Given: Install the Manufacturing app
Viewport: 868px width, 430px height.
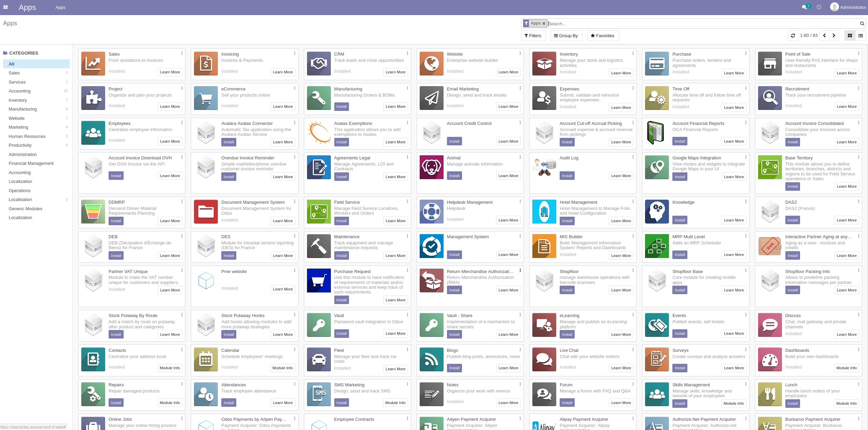Looking at the screenshot, I should coord(341,106).
